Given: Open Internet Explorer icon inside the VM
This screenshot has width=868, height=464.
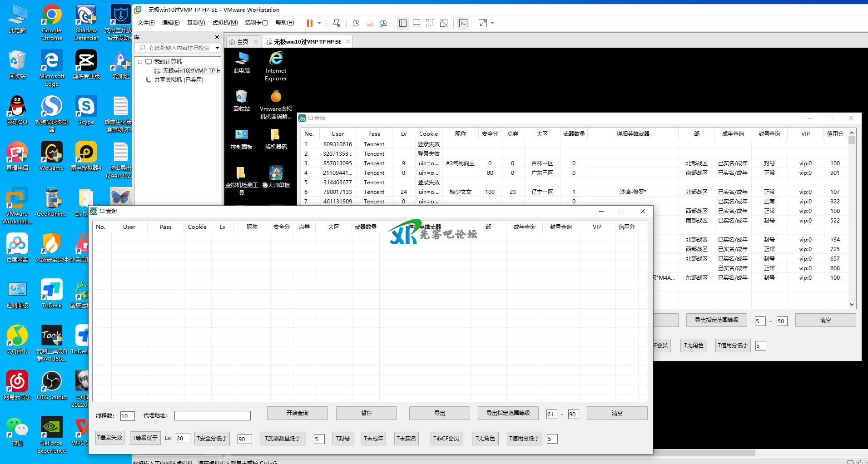Looking at the screenshot, I should (x=276, y=66).
